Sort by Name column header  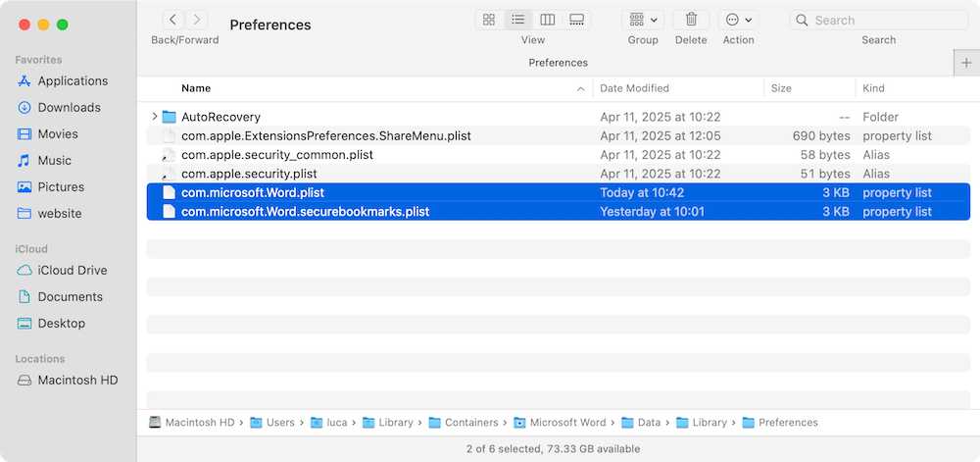(196, 88)
